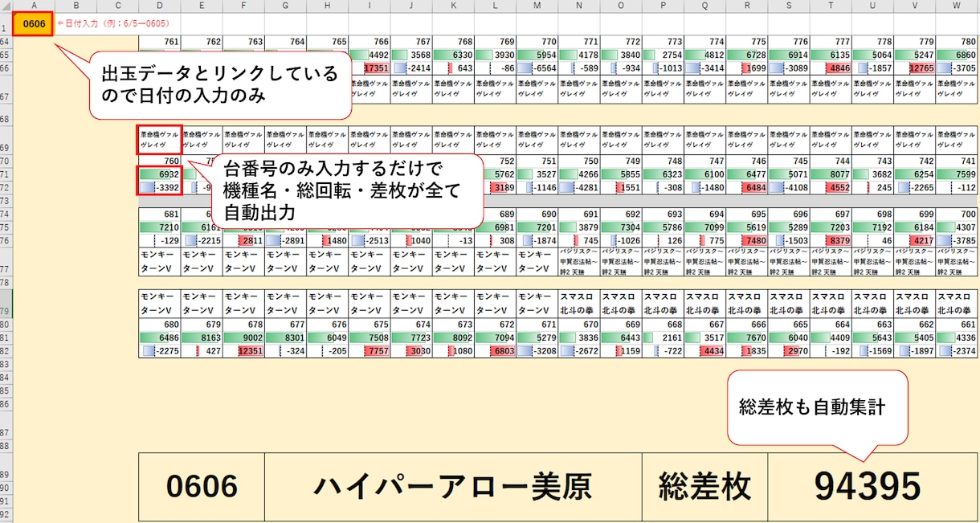Select the cell showing -3785
This screenshot has height=523, width=980.
tap(957, 240)
